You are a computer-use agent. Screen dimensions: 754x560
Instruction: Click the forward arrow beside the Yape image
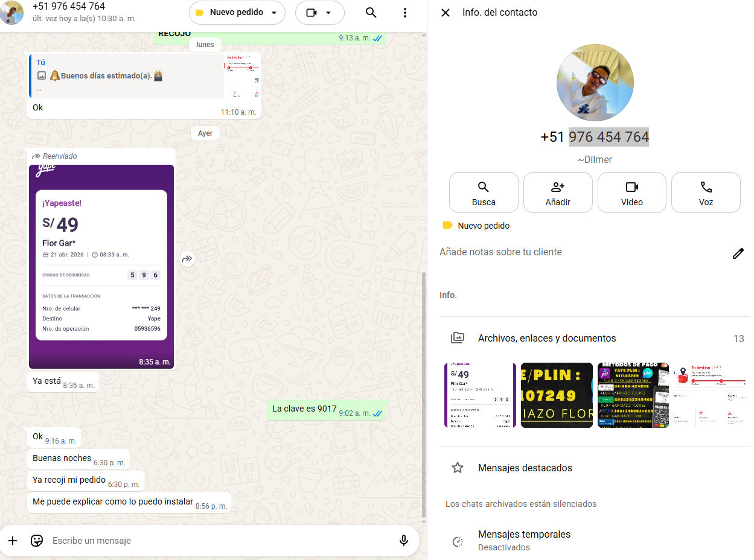pyautogui.click(x=187, y=259)
